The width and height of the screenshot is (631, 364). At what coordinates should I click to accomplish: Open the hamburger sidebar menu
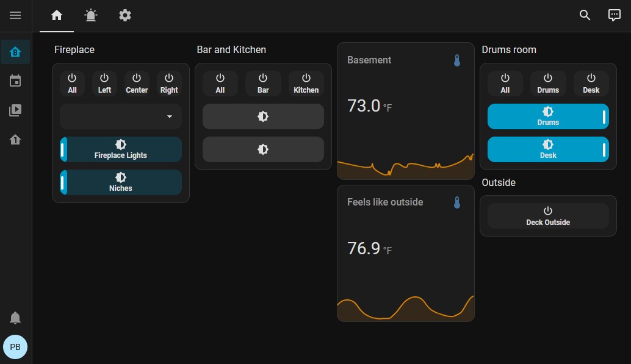tap(15, 15)
